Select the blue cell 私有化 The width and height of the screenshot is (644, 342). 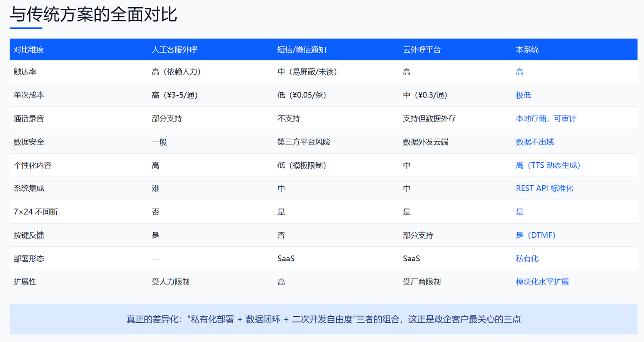tap(527, 259)
